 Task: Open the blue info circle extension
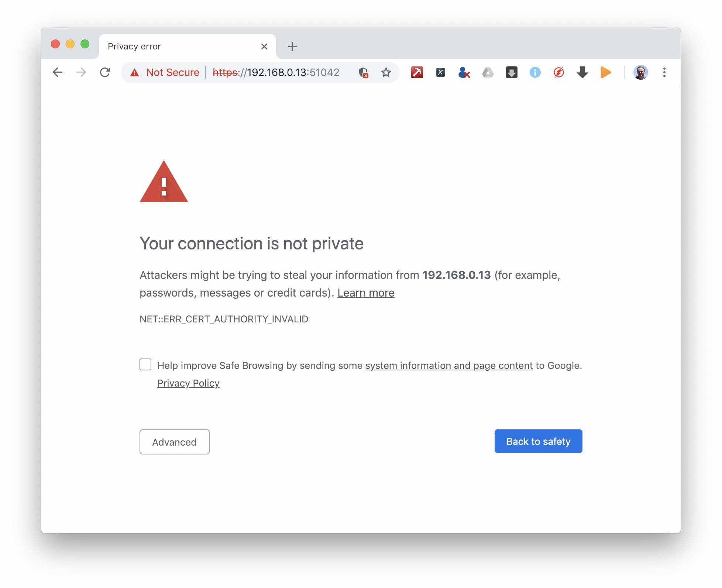pos(535,72)
